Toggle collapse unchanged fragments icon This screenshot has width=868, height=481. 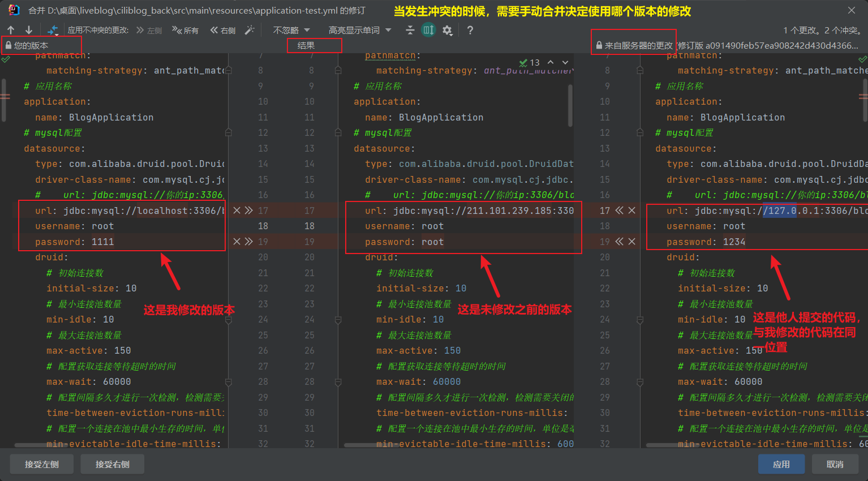click(x=410, y=30)
